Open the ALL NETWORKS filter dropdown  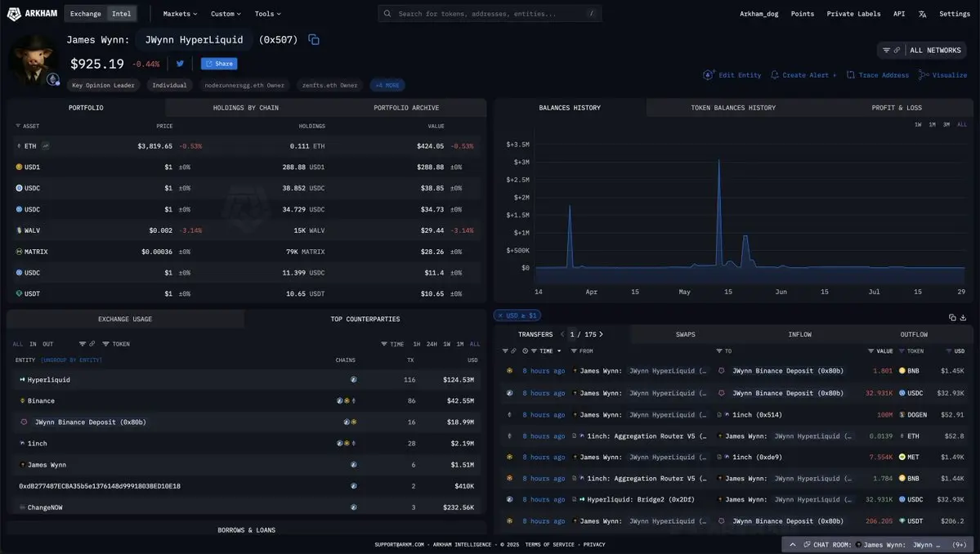(x=922, y=50)
